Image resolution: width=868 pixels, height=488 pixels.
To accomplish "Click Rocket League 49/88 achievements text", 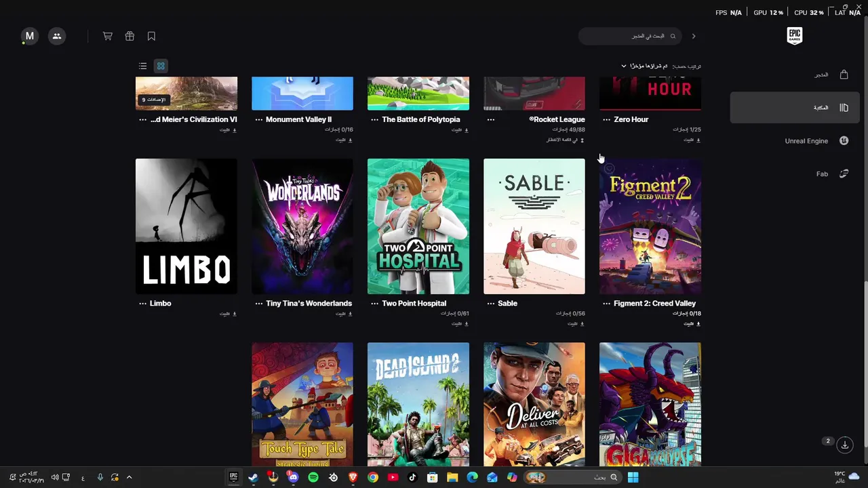I will click(568, 129).
